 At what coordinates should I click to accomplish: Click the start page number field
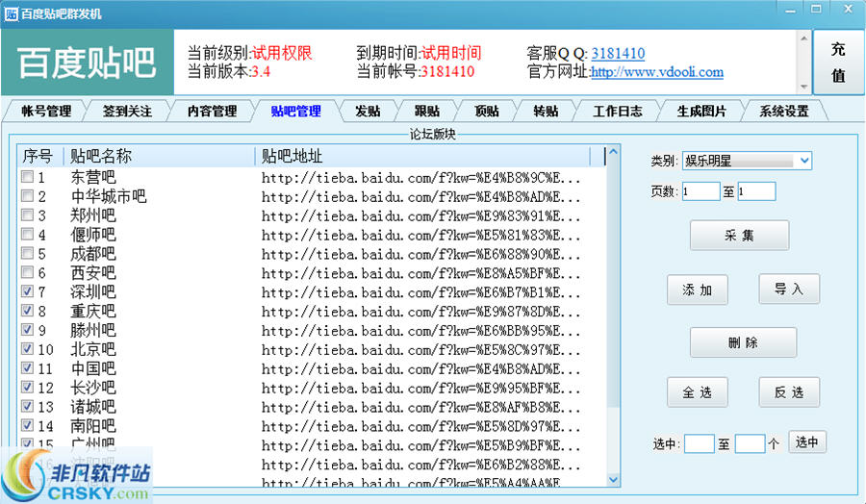coord(700,191)
